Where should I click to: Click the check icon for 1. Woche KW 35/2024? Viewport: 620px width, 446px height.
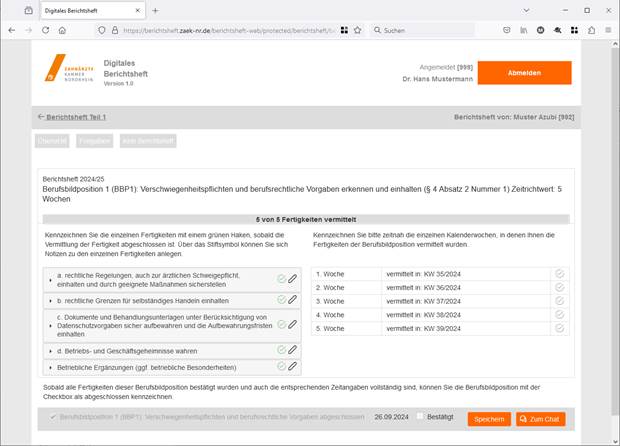coord(560,274)
